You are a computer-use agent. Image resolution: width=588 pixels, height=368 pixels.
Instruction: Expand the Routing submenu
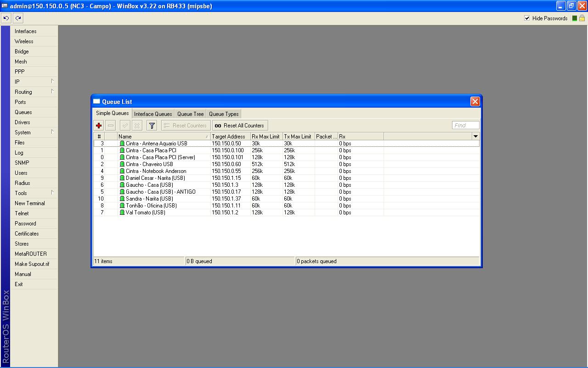[x=52, y=92]
